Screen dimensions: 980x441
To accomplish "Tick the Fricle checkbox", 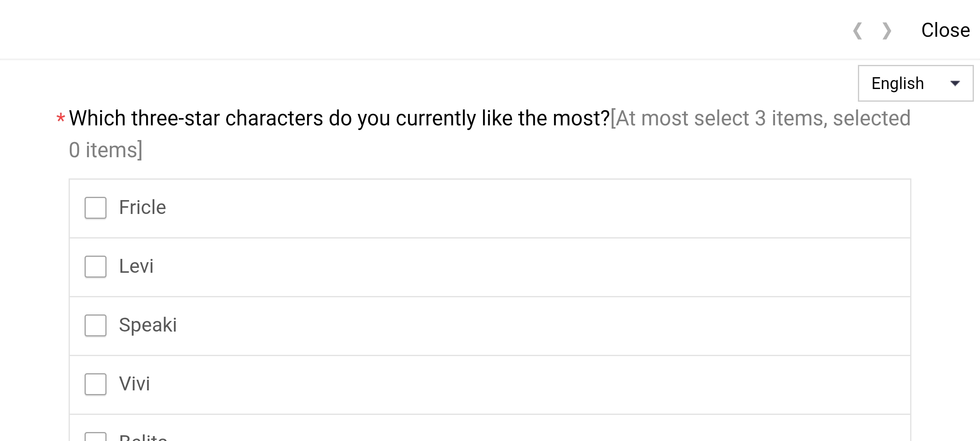I will pyautogui.click(x=96, y=208).
